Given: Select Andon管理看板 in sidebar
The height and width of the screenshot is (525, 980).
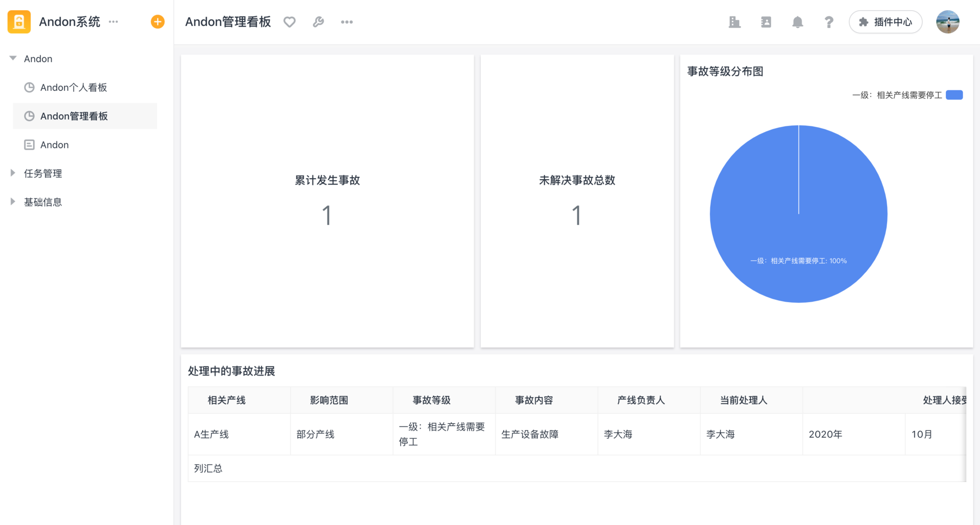Looking at the screenshot, I should [85, 116].
